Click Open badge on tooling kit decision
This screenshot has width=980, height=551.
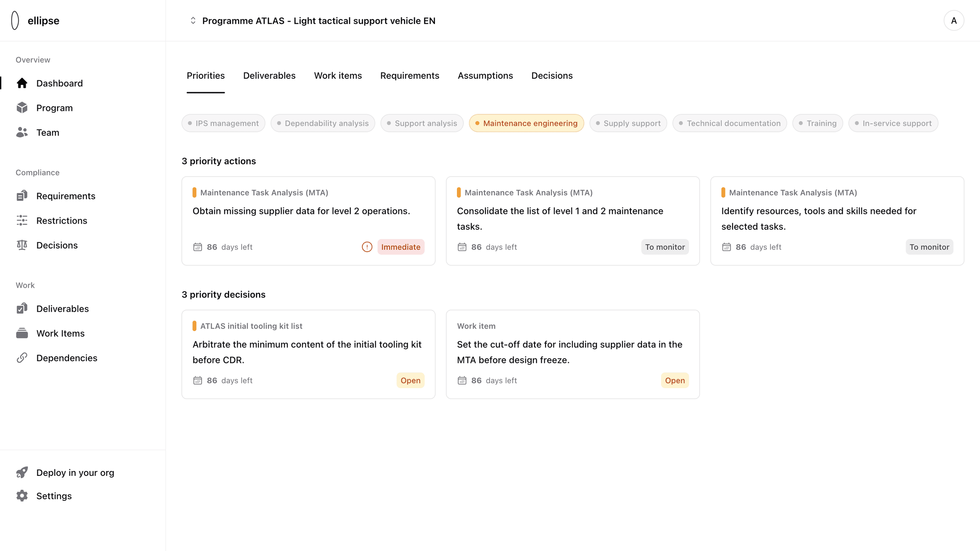(x=410, y=380)
